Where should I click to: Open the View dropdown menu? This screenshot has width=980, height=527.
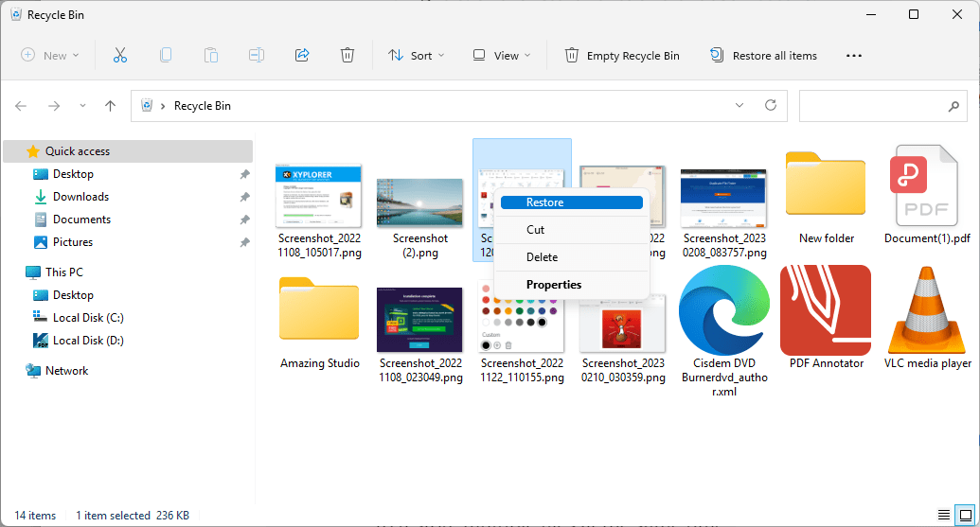point(502,55)
